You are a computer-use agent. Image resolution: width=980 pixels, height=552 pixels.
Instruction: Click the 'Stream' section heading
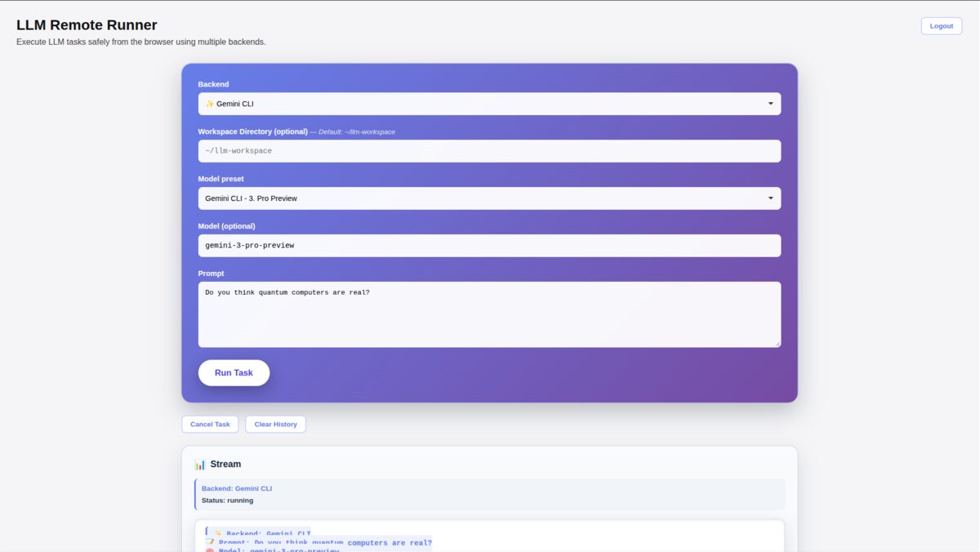click(x=225, y=464)
